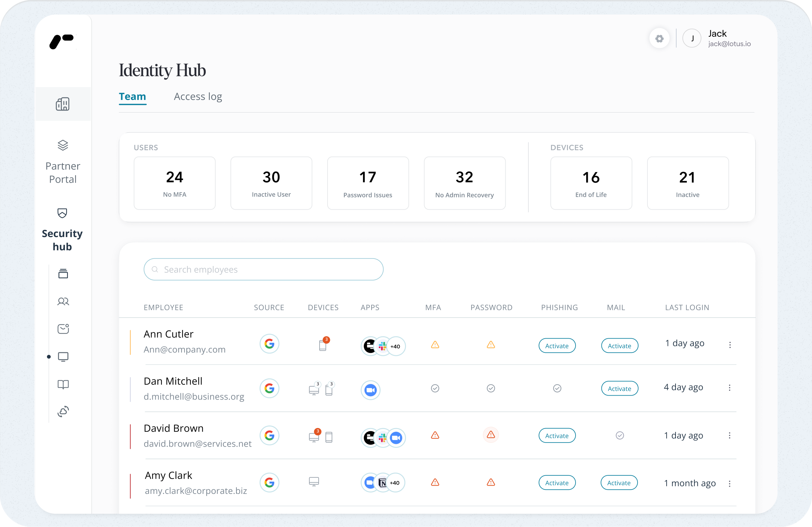The height and width of the screenshot is (527, 812).
Task: Click the Security hub shield icon
Action: [x=63, y=213]
